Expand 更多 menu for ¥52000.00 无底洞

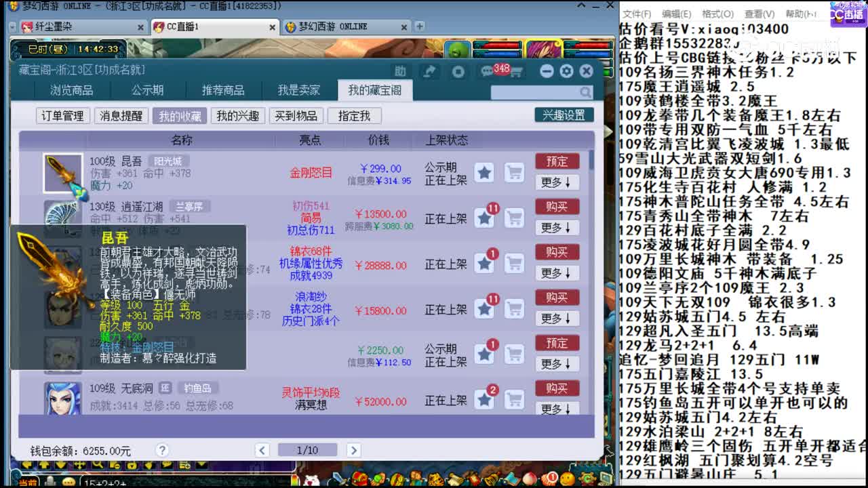point(557,409)
